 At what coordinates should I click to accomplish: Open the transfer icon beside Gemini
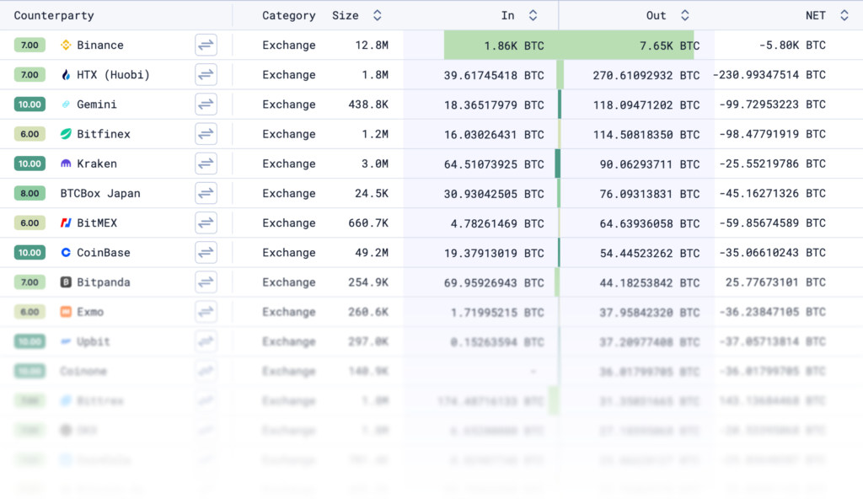click(206, 105)
